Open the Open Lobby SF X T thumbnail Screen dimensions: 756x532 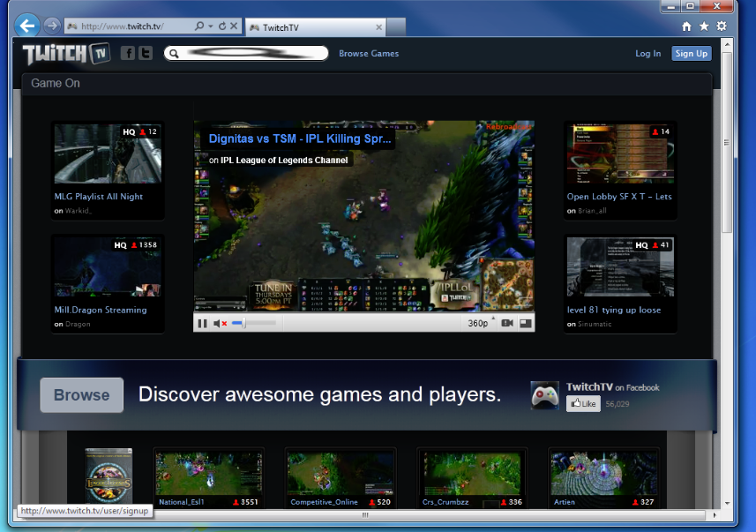pyautogui.click(x=620, y=154)
